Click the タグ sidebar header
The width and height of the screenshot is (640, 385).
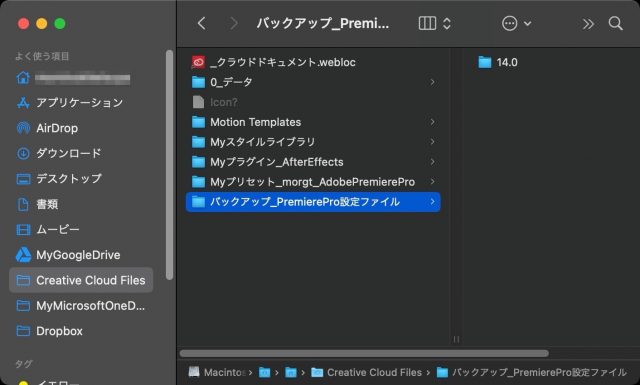click(x=24, y=364)
